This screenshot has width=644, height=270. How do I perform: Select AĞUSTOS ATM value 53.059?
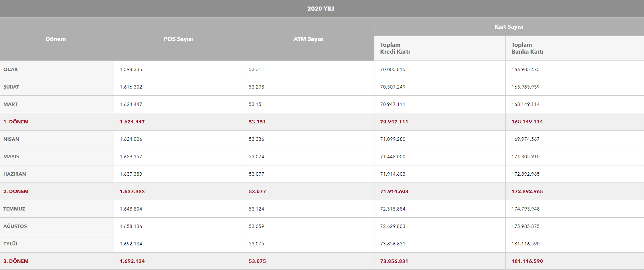[x=256, y=226]
